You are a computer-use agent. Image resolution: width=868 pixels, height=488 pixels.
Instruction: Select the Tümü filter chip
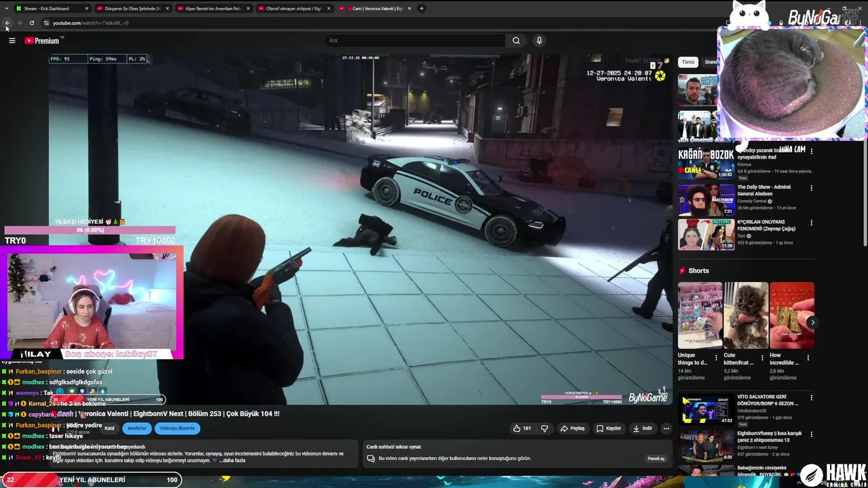click(x=688, y=62)
